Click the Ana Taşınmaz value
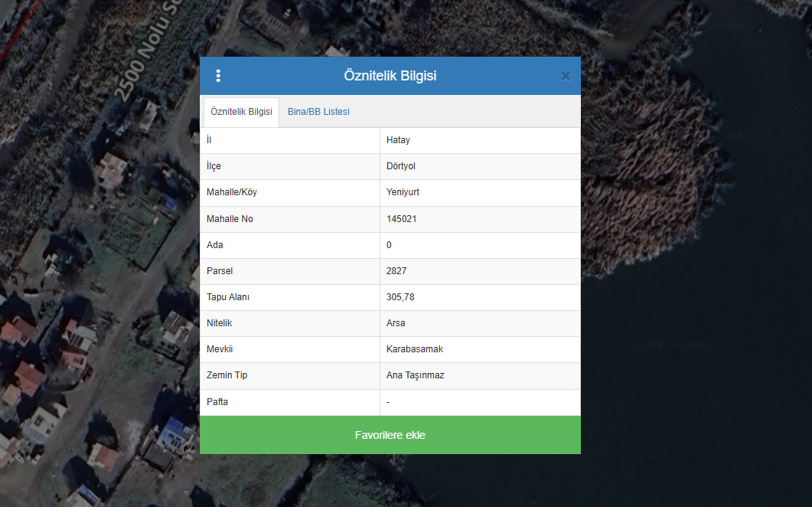The height and width of the screenshot is (507, 812). pos(415,375)
